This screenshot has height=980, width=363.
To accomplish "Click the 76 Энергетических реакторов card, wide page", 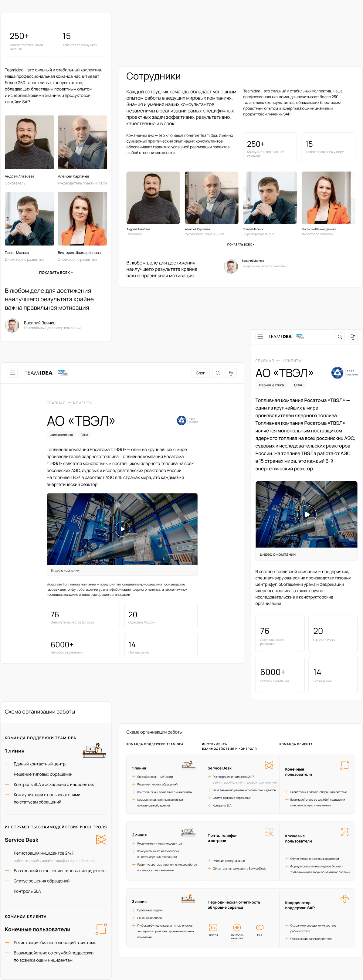I will point(83,615).
